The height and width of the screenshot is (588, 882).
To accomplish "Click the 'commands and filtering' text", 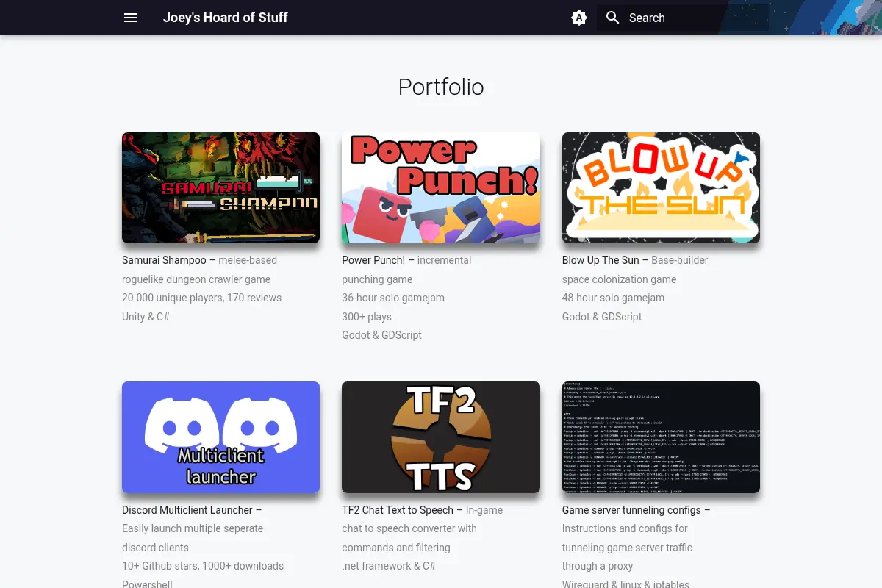I will click(396, 548).
